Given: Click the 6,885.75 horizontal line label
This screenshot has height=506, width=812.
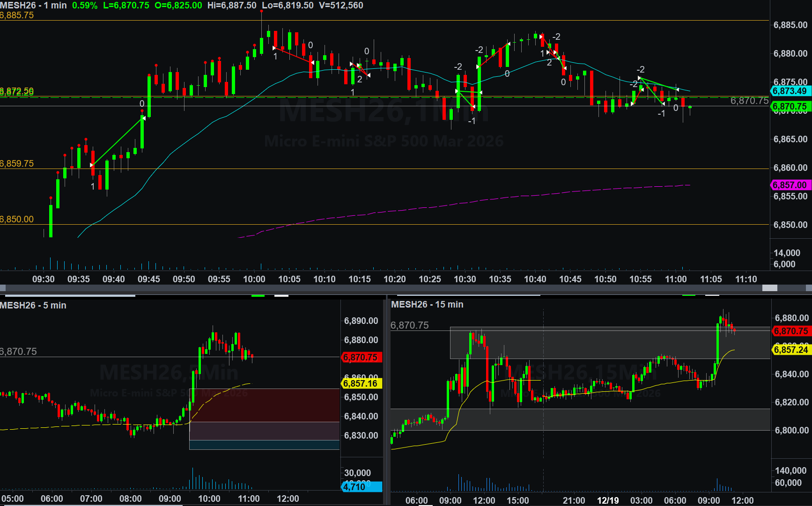Looking at the screenshot, I should click(17, 15).
